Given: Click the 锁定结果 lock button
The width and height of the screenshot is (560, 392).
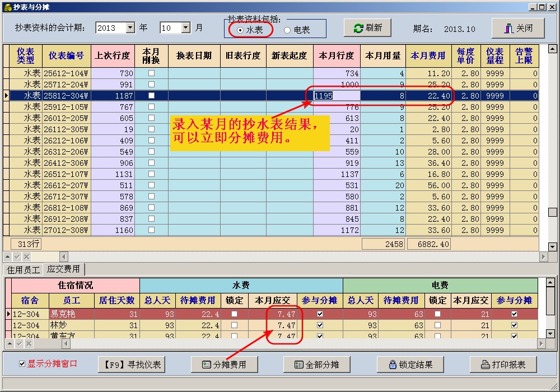Looking at the screenshot, I should 411,365.
